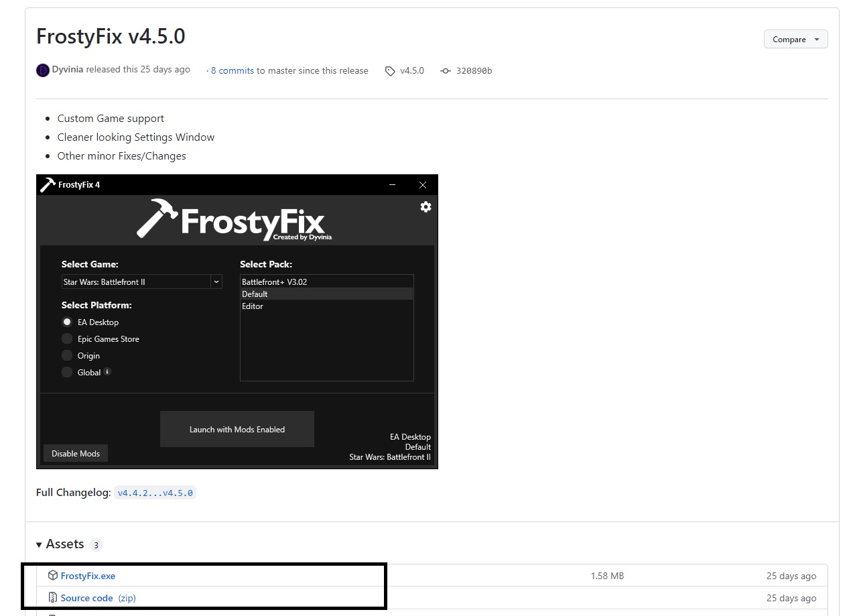Select the Origin platform radio button

[x=67, y=356]
